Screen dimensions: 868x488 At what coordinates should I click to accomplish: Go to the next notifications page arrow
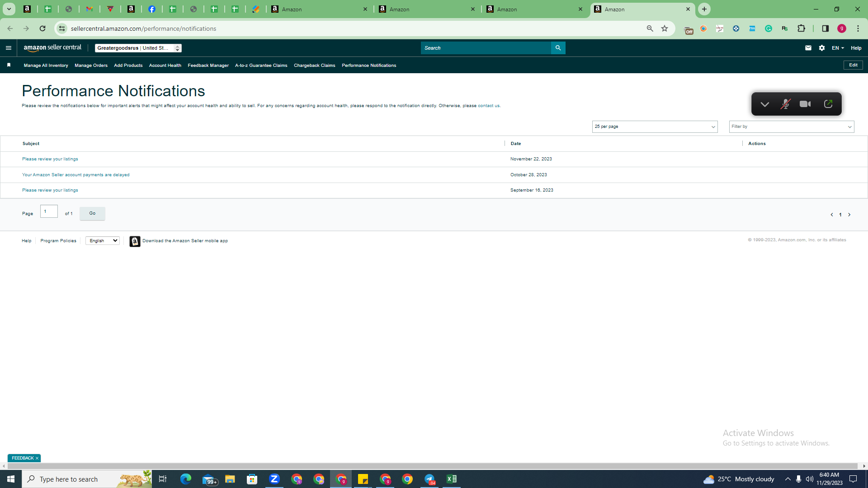coord(849,215)
